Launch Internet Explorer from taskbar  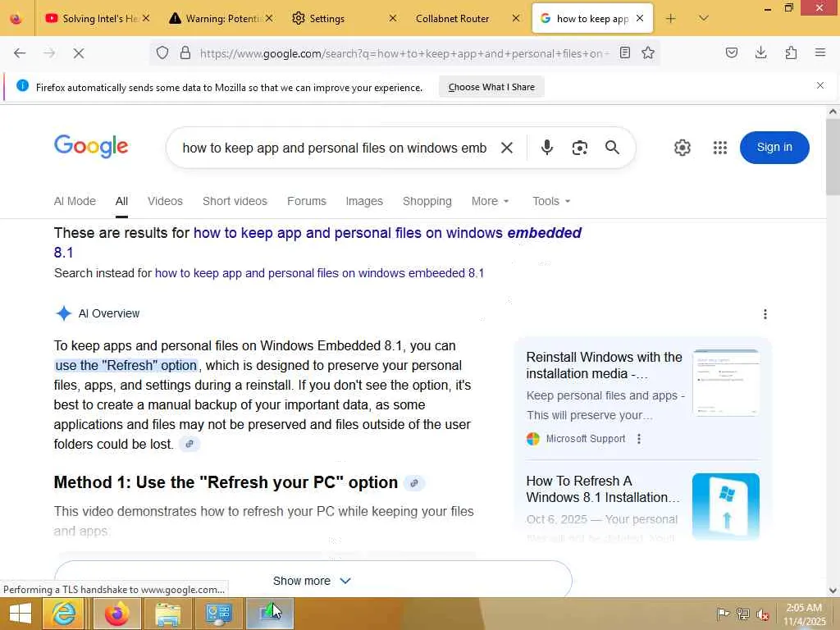[63, 614]
